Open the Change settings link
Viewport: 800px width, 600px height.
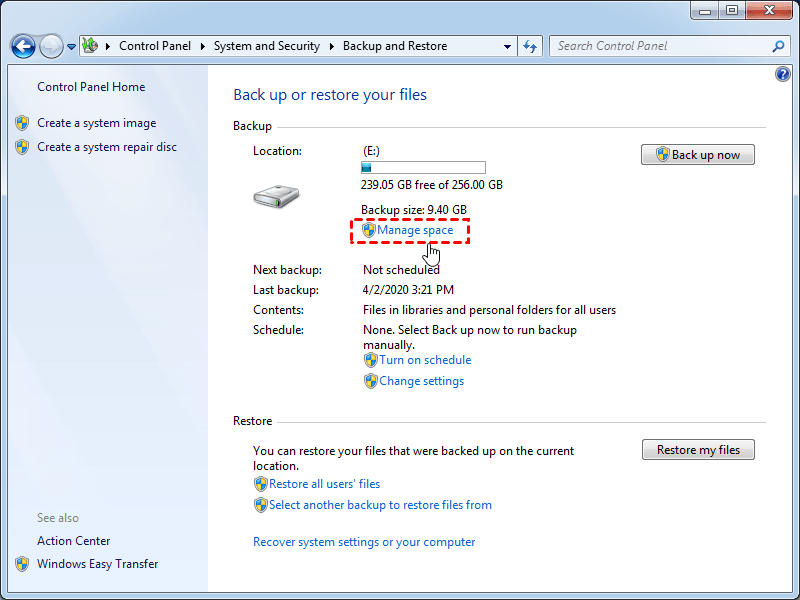click(x=421, y=381)
